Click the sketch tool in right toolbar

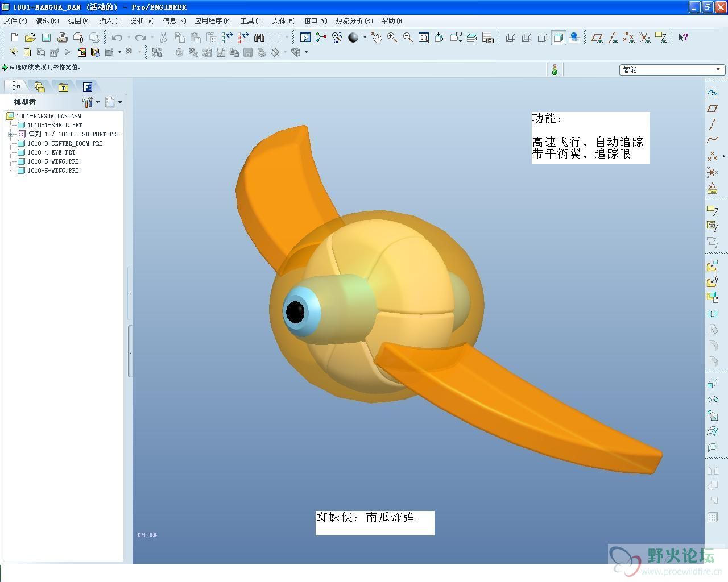pos(712,92)
